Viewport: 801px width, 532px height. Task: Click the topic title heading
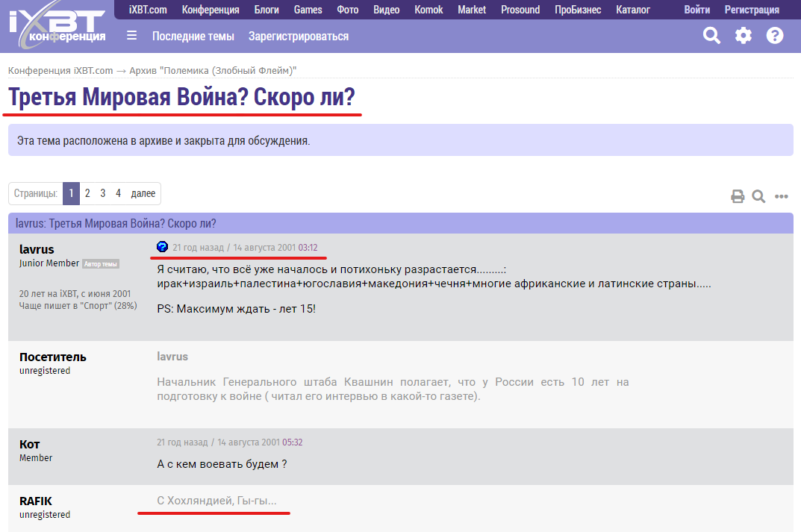(x=181, y=97)
